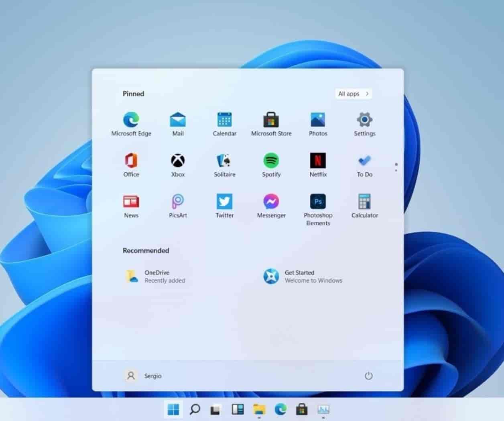The width and height of the screenshot is (504, 421).
Task: Click the Start button on taskbar
Action: [x=173, y=409]
